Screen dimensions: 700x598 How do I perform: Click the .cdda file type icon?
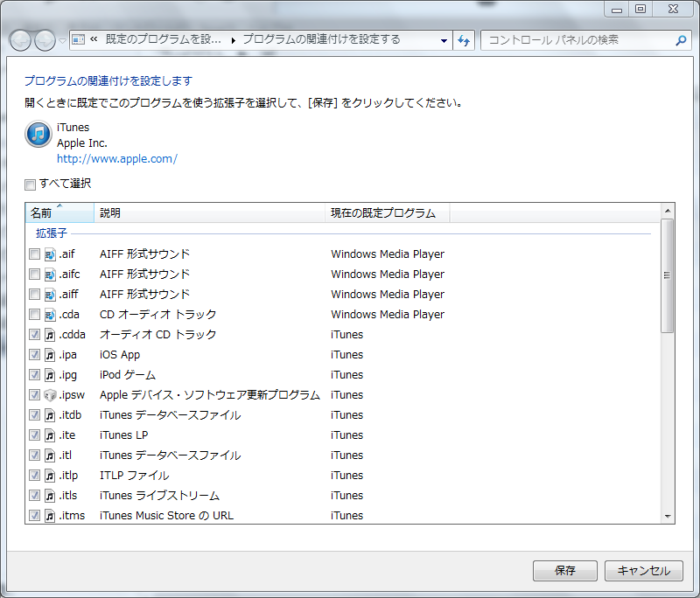click(x=50, y=335)
